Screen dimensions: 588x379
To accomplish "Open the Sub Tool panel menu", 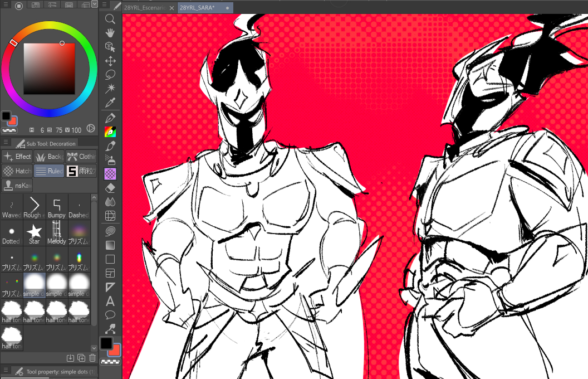I will pos(6,143).
